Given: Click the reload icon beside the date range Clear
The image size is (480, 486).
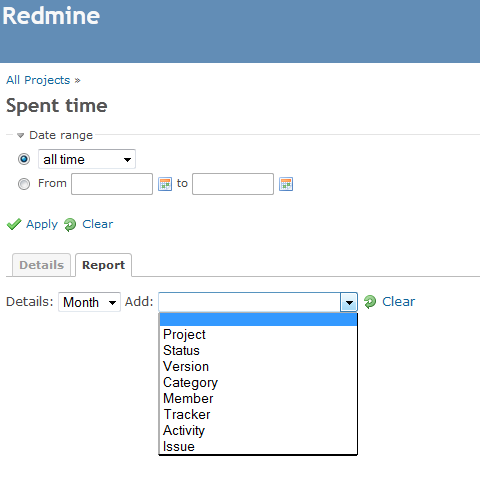Looking at the screenshot, I should 70,224.
